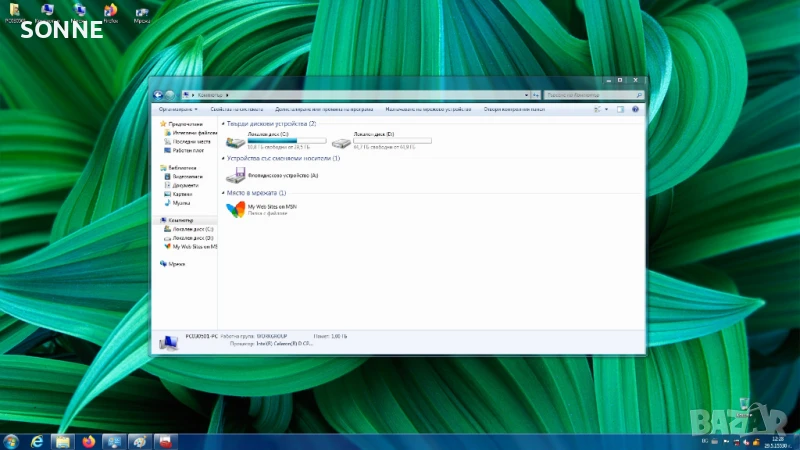Image resolution: width=800 pixels, height=450 pixels.
Task: Click System properties in the command bar
Action: 236,108
